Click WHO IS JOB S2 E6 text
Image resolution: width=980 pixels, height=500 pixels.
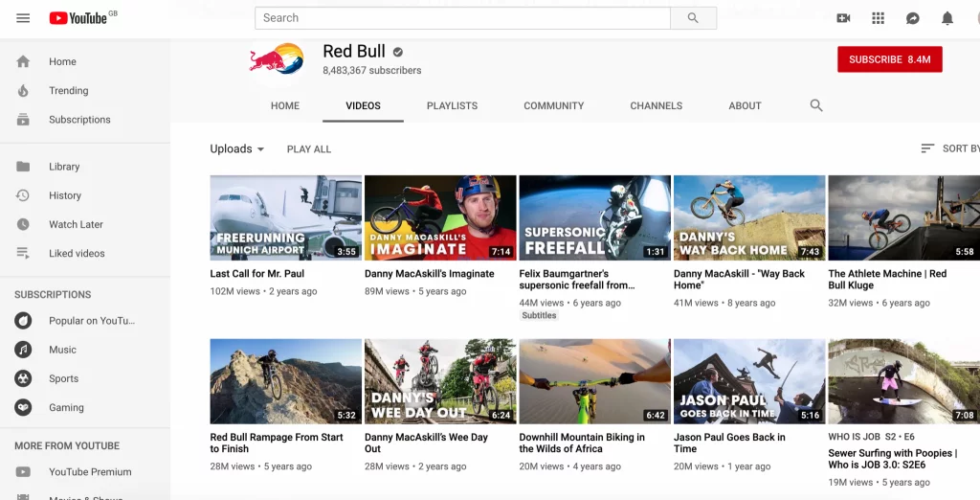(x=871, y=436)
